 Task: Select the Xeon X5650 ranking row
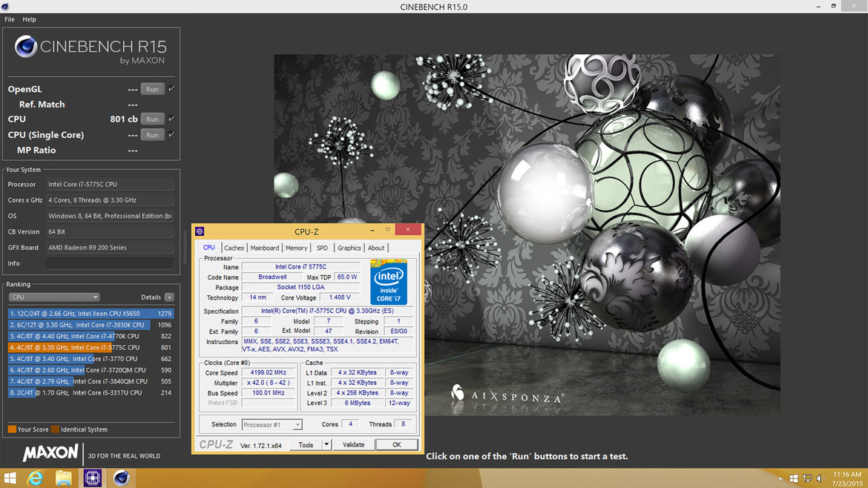91,313
